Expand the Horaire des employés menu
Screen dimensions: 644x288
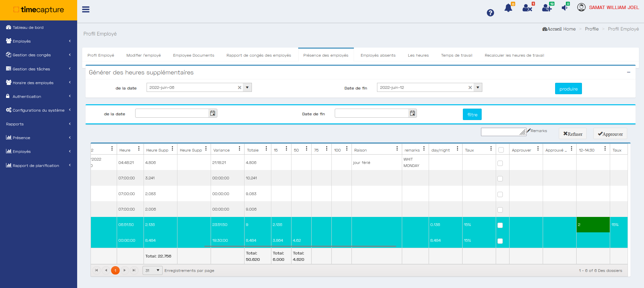click(39, 83)
